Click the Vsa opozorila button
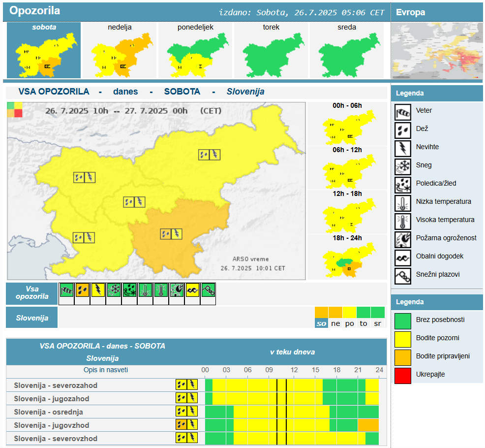485x448 pixels. [32, 293]
